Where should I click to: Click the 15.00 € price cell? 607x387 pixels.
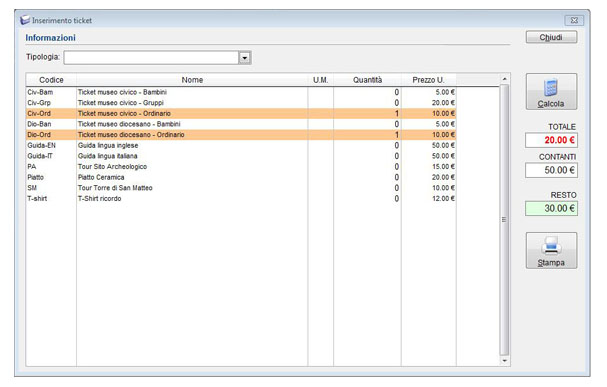pos(429,166)
